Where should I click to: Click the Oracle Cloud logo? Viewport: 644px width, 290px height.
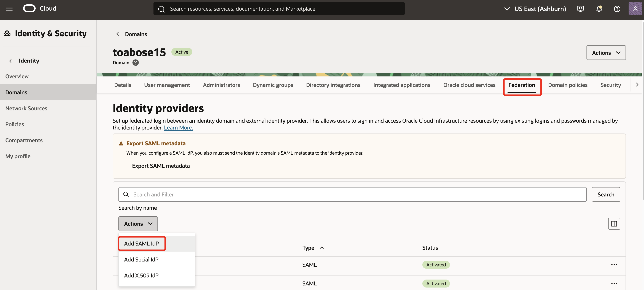pyautogui.click(x=29, y=8)
